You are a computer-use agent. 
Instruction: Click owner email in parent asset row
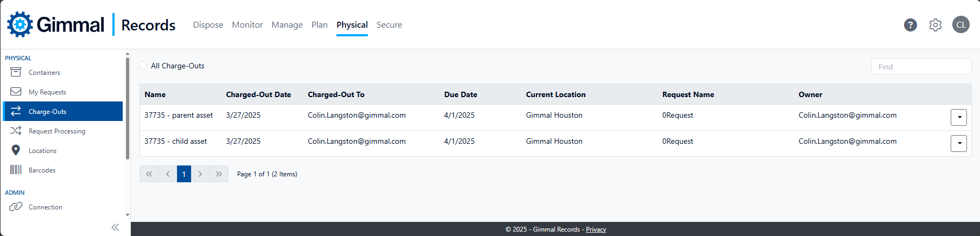tap(848, 115)
